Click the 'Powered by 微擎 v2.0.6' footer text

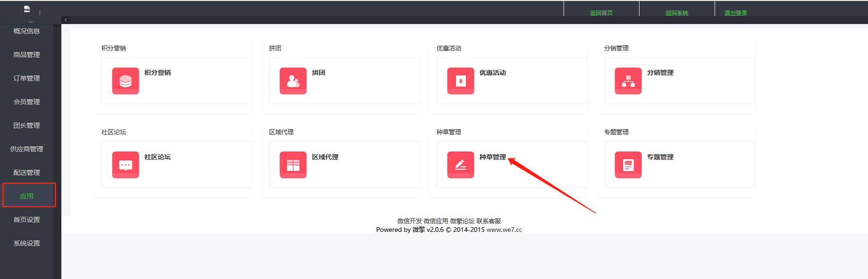click(410, 230)
